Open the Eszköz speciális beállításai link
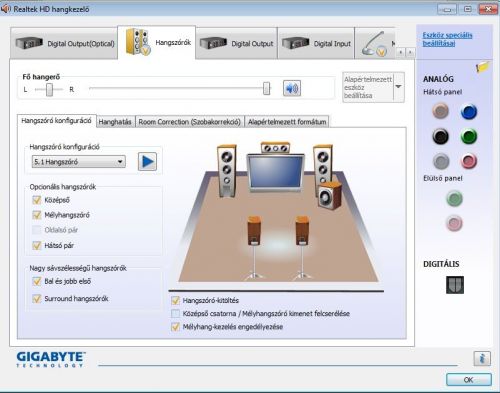Viewport: 500px width, 393px height. [x=447, y=39]
